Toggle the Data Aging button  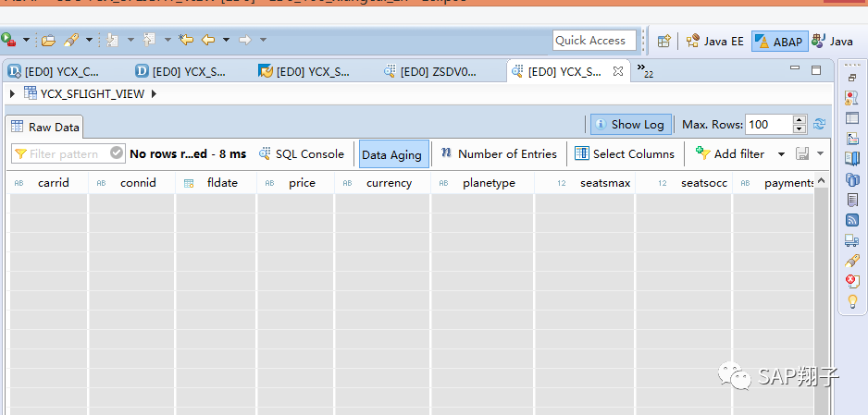click(x=393, y=154)
